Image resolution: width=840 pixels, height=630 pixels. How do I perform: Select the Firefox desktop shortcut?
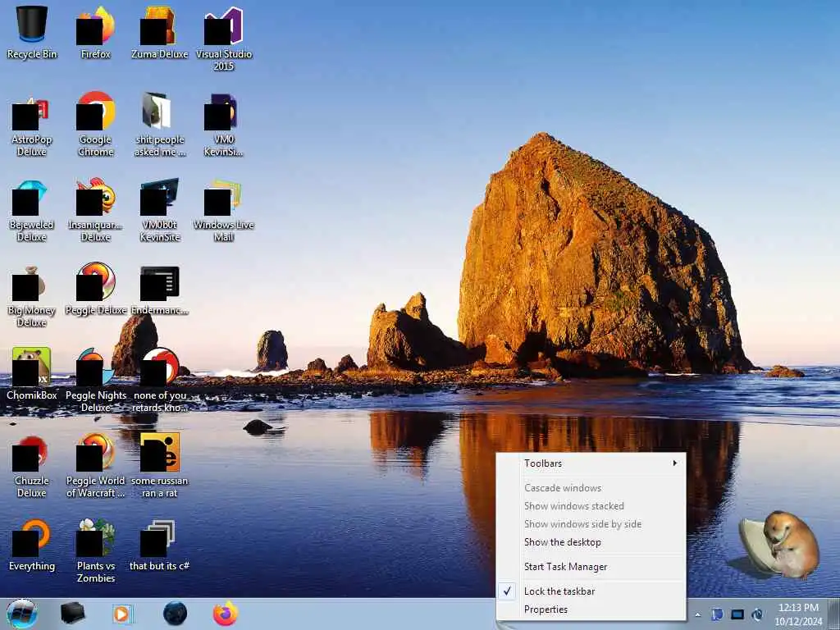pos(96,32)
